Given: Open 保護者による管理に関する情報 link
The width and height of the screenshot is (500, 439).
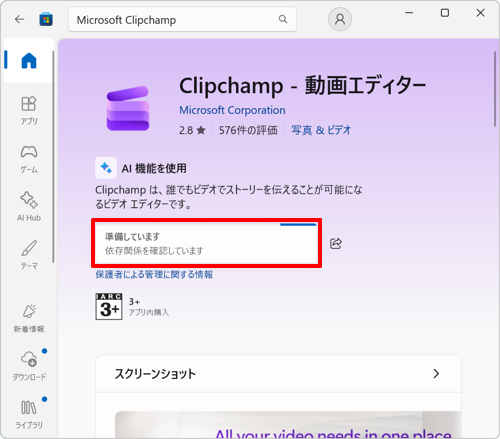Looking at the screenshot, I should pos(154,275).
